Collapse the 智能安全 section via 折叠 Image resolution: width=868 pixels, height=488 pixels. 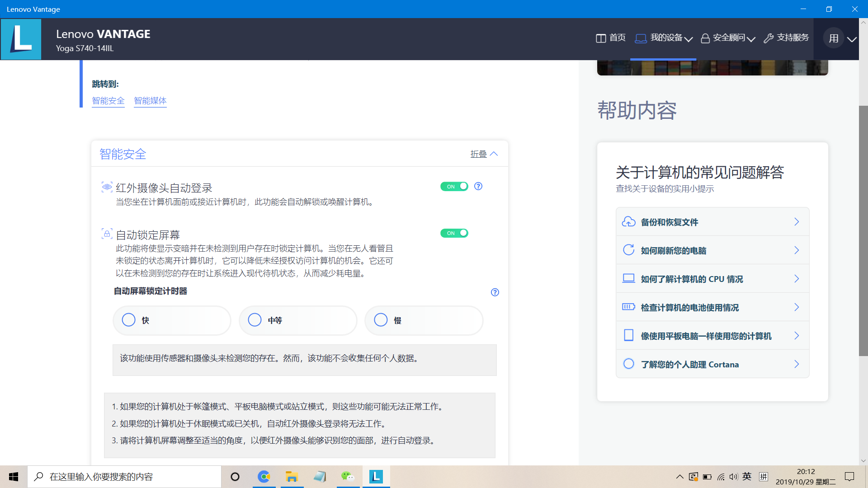click(x=484, y=154)
